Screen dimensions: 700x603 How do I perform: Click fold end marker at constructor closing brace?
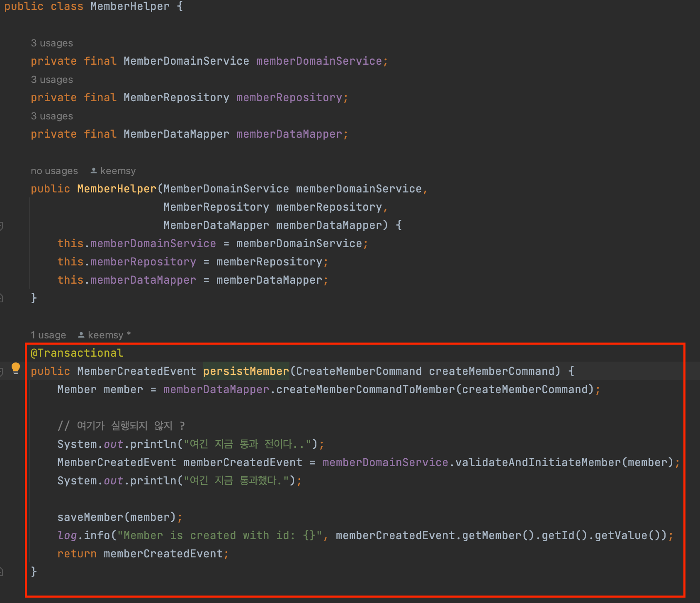click(1, 297)
